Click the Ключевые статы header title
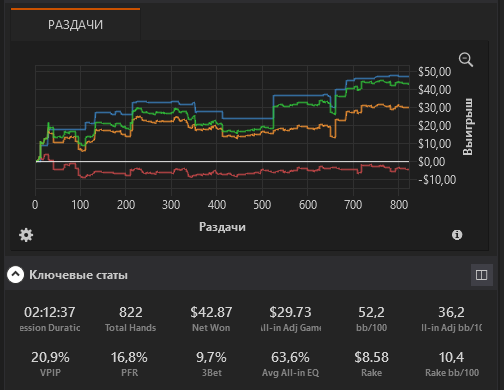This screenshot has width=504, height=390. 78,275
